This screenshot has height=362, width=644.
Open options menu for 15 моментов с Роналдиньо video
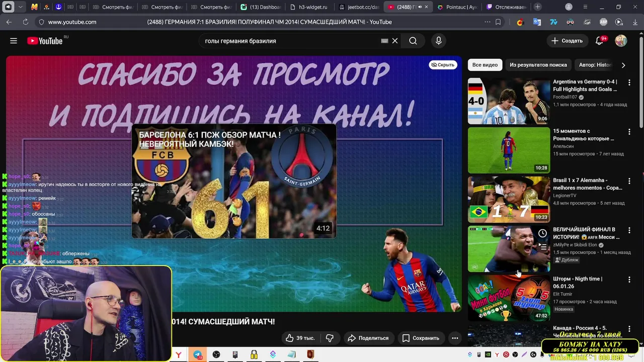[629, 131]
